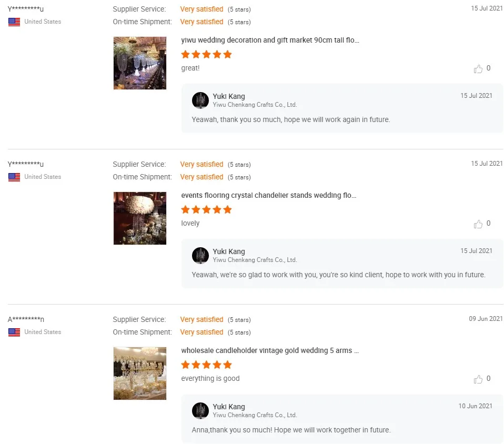Click five-star rating on the "lovely" review
The height and width of the screenshot is (444, 504).
[x=206, y=210]
